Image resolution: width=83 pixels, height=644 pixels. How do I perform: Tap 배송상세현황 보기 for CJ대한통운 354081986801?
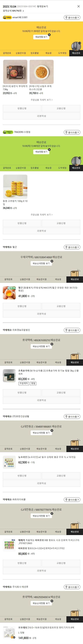(x=41, y=433)
